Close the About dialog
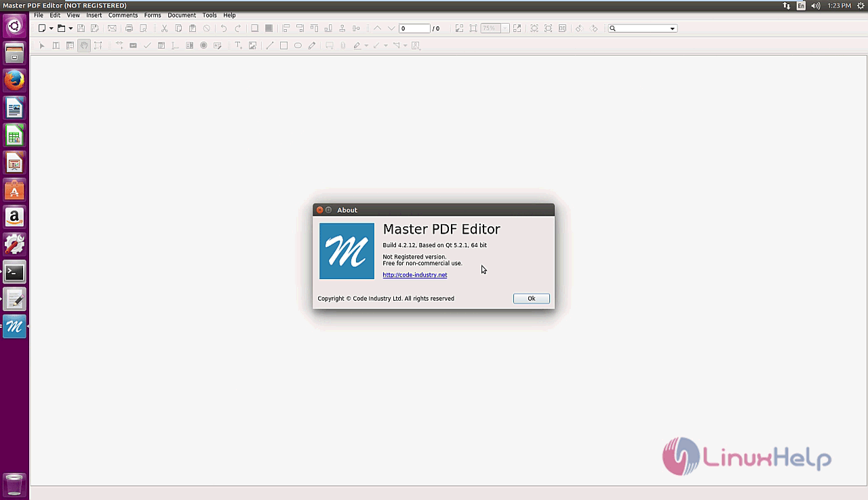 [319, 210]
